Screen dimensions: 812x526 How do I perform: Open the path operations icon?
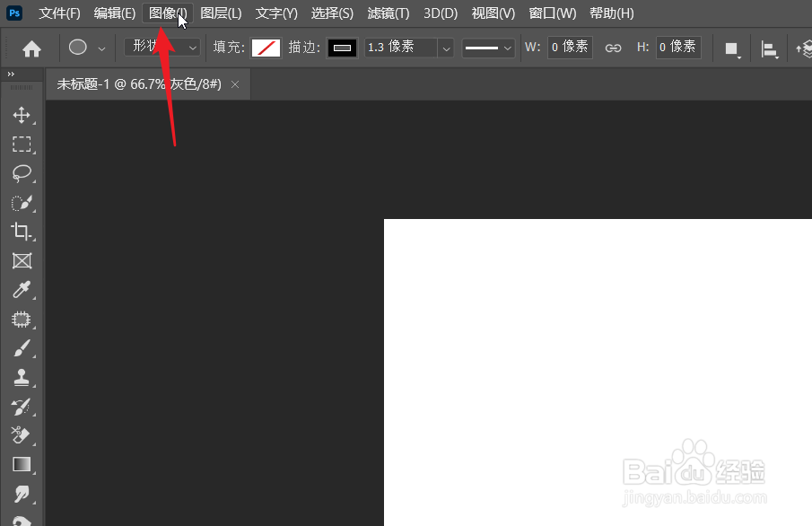[x=732, y=49]
